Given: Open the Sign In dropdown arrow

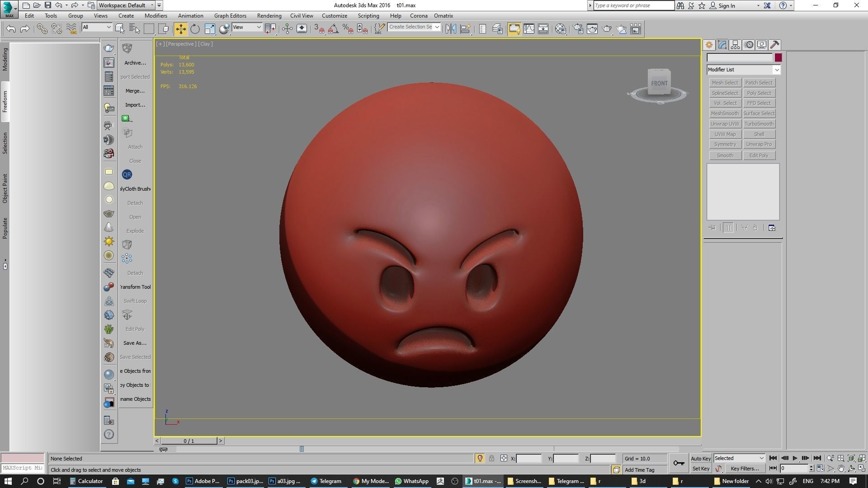Looking at the screenshot, I should click(758, 6).
